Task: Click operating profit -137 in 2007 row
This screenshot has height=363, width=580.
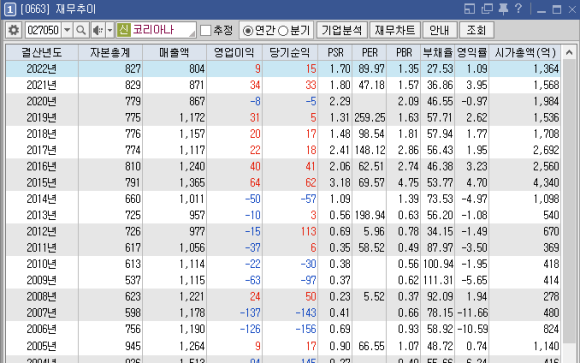Action: click(x=250, y=313)
